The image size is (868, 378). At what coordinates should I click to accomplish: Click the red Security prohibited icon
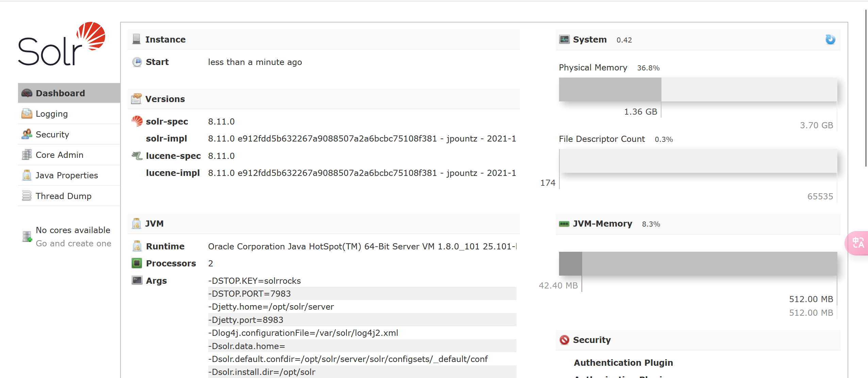click(564, 340)
